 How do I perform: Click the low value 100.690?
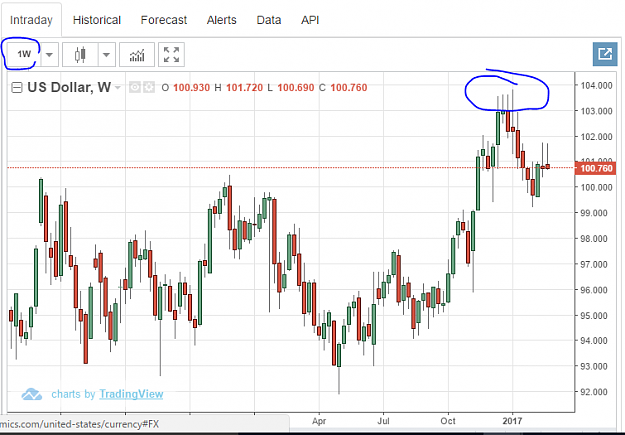click(296, 88)
